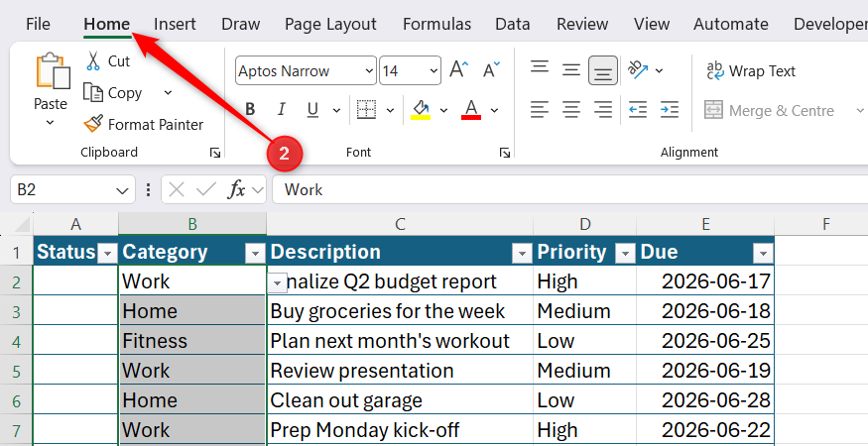The width and height of the screenshot is (868, 446).
Task: Click the Select All corner triangle
Action: click(x=22, y=225)
